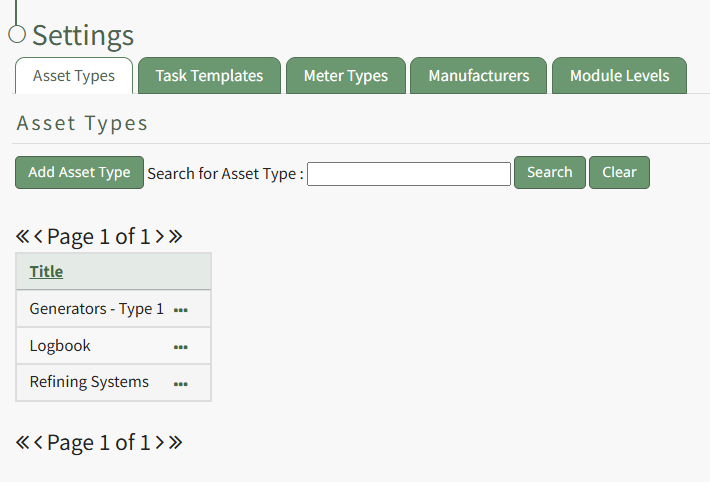Open the Generators - Type 1 options ellipsis

coord(181,310)
